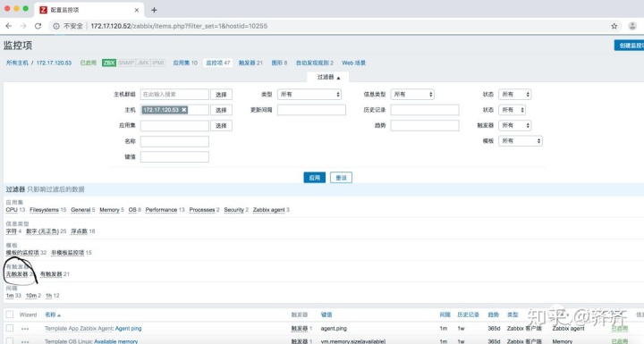The height and width of the screenshot is (344, 644).
Task: Click the 应用 apply button
Action: coord(315,178)
